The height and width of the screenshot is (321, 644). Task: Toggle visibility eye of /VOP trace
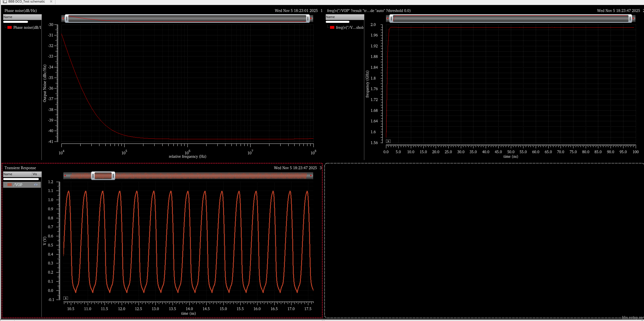(36, 185)
